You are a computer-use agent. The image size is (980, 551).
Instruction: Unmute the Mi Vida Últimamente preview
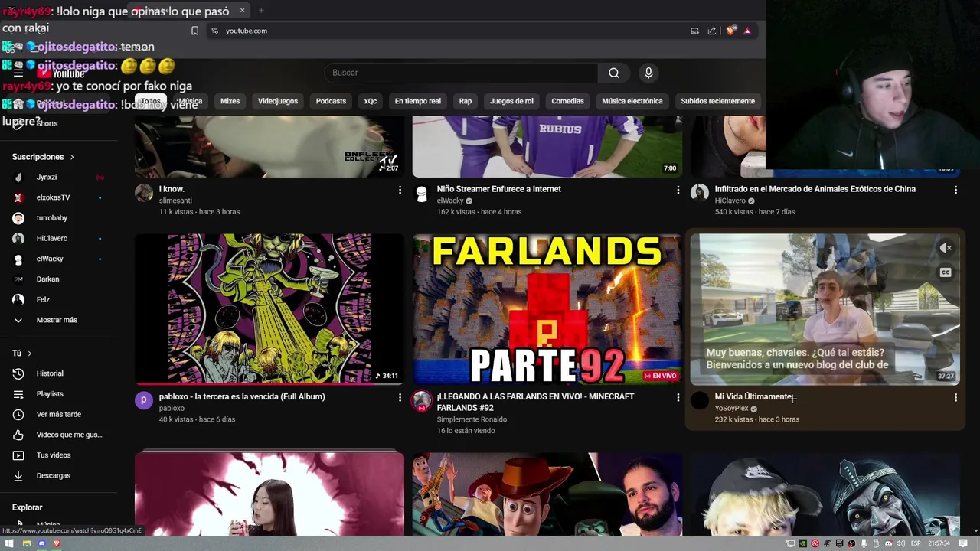pos(946,248)
